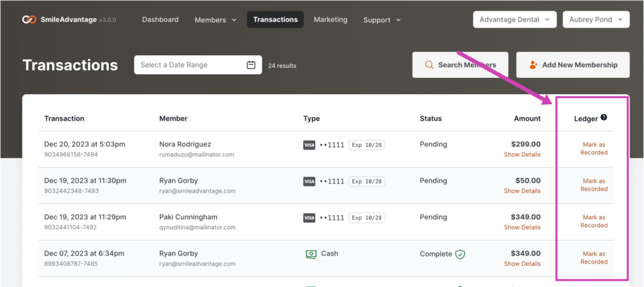Screen dimensions: 644x287
Task: Click the calendar icon in date range field
Action: (x=250, y=65)
